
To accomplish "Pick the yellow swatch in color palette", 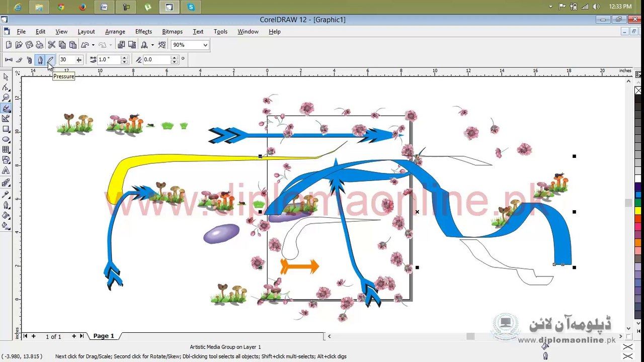I will pyautogui.click(x=638, y=210).
